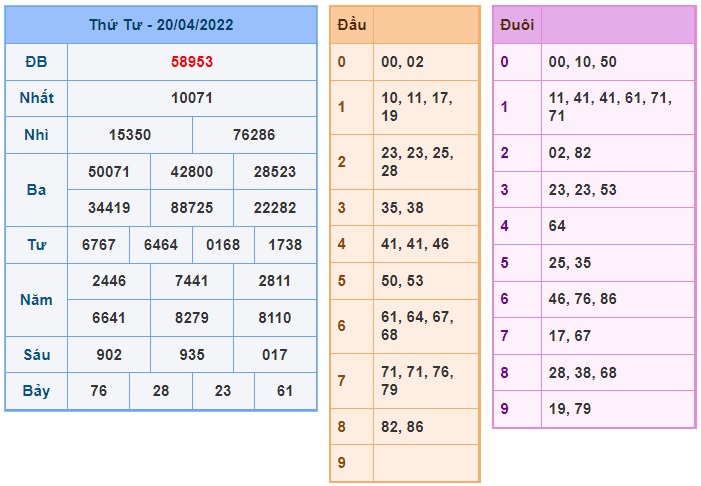Click the ĐB row label
This screenshot has width=701, height=486.
click(x=36, y=62)
